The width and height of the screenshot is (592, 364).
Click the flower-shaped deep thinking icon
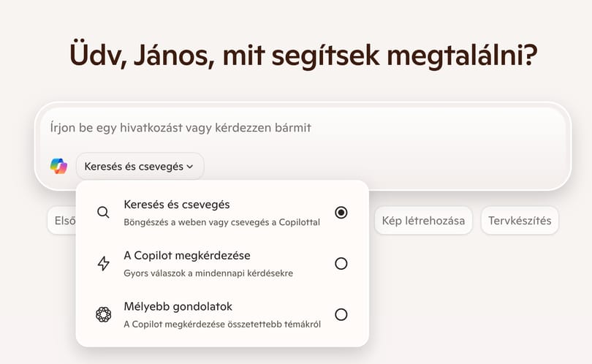(103, 314)
